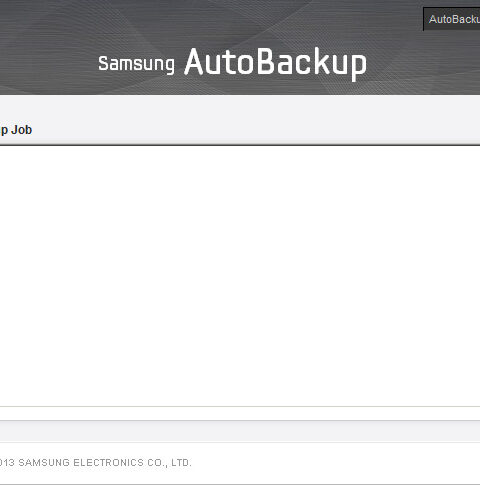
Task: Click the S starting the Samsung logo
Action: point(103,63)
